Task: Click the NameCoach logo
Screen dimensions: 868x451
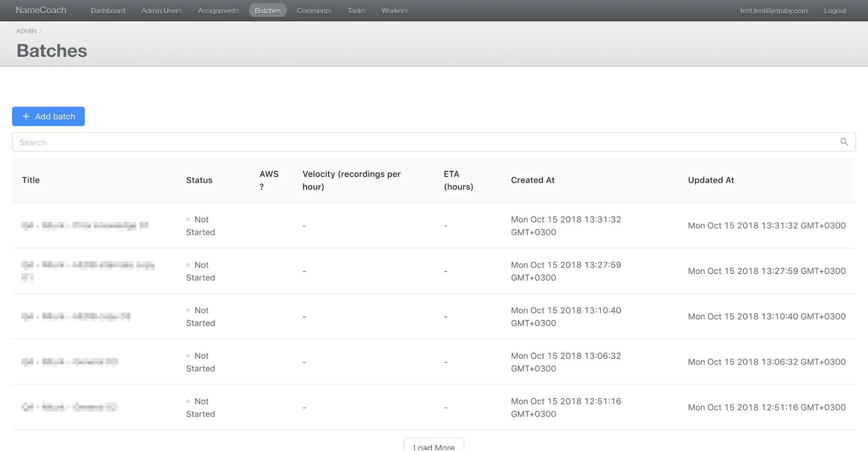Action: (41, 10)
